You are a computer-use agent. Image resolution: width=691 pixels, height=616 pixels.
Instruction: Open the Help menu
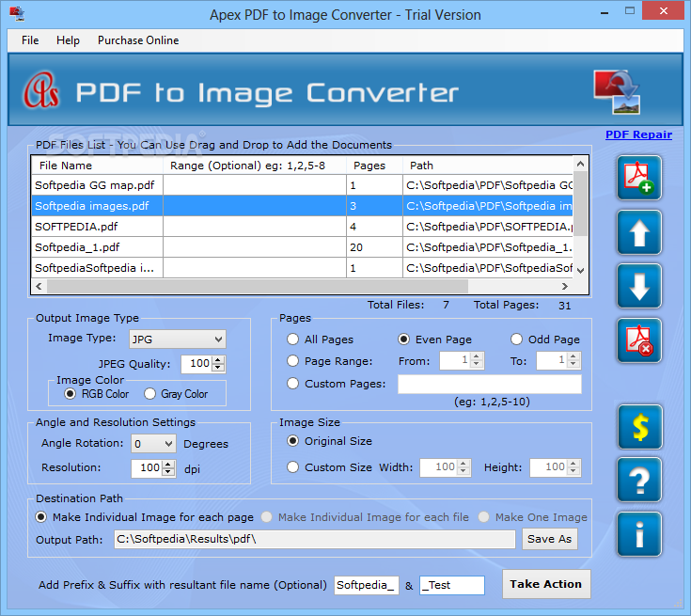pos(68,40)
